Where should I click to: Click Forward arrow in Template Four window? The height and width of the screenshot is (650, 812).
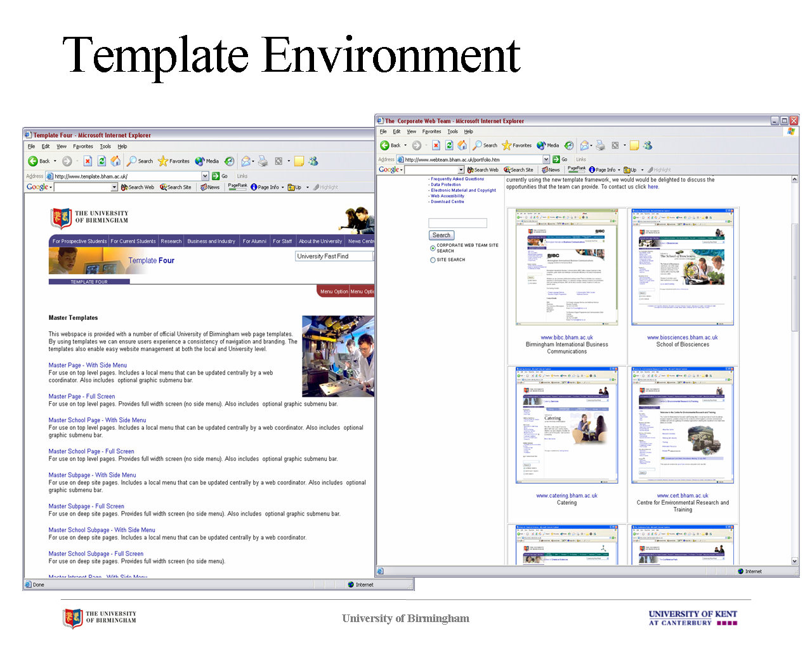[x=67, y=161]
